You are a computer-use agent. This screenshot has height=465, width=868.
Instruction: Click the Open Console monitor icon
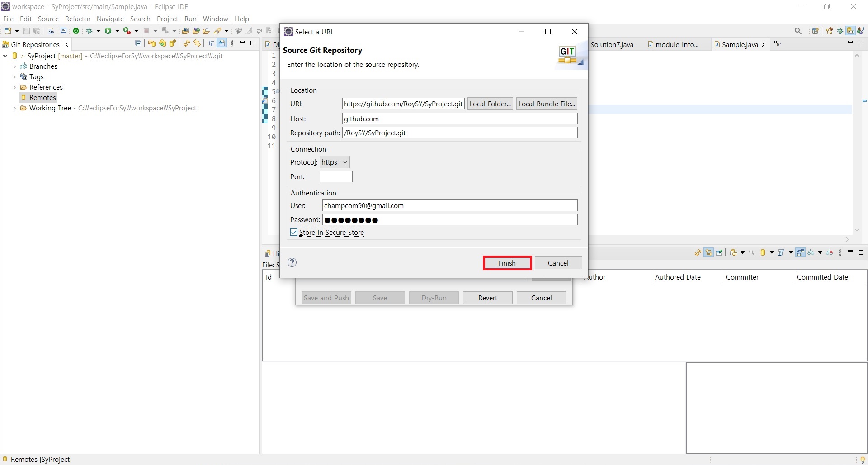(x=64, y=31)
